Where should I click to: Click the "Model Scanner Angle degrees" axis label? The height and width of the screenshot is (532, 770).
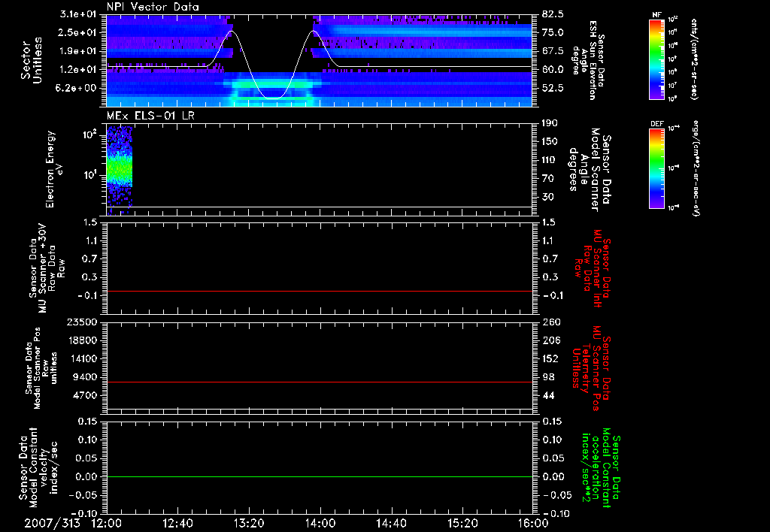[590, 170]
